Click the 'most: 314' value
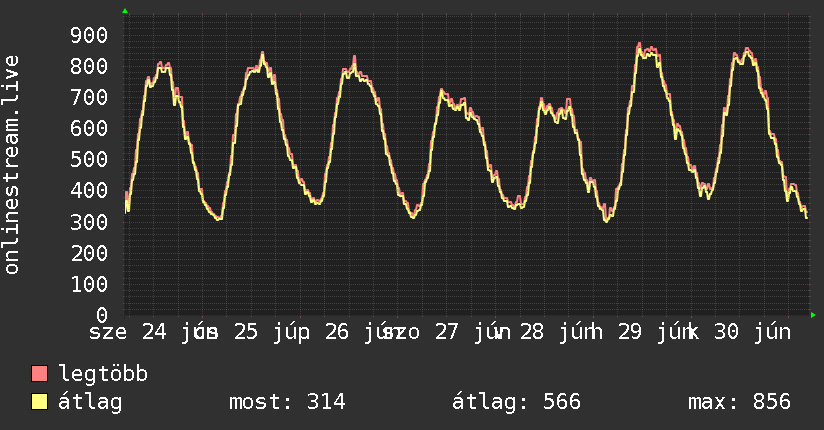 [x=287, y=402]
